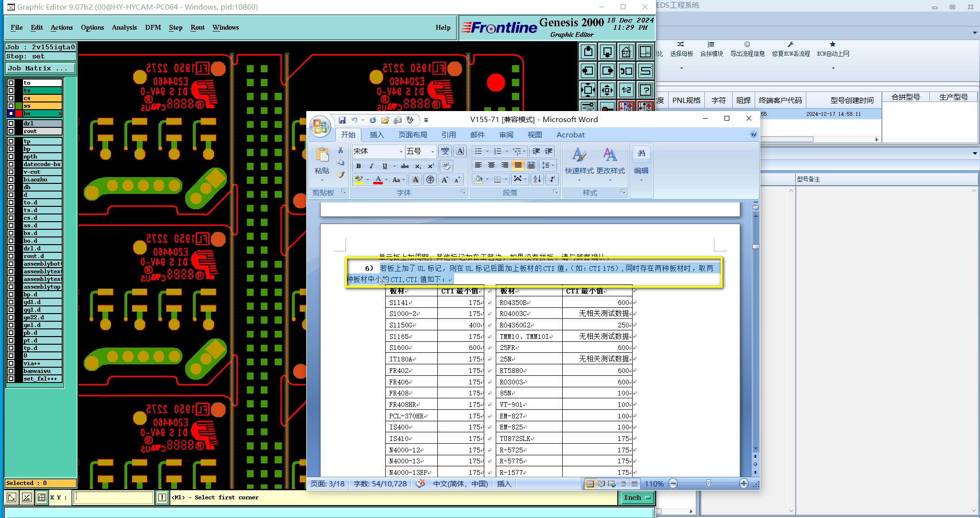Click 修复ECN丢流程 wrench button in EDS window
This screenshot has width=980, height=518.
tap(791, 49)
